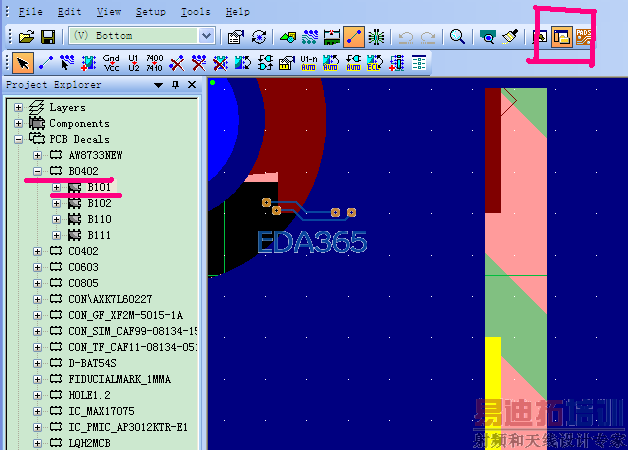
Task: Expand the AW8733NEW decal node
Action: (x=37, y=155)
